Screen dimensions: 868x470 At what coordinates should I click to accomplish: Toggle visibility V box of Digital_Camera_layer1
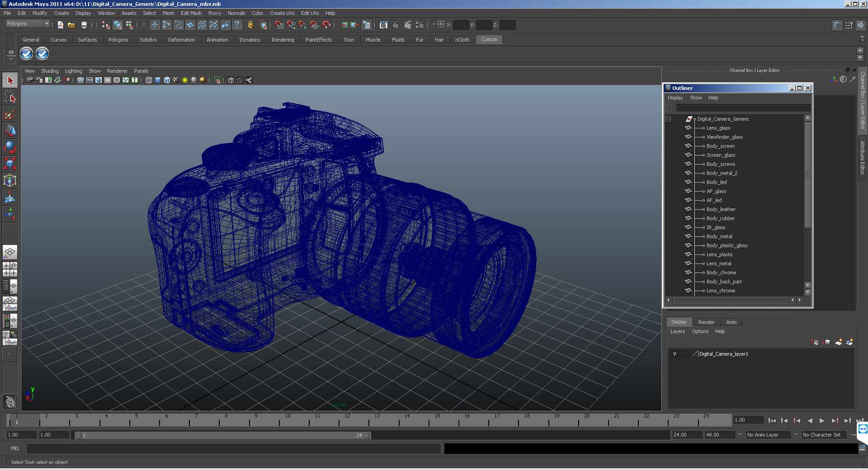(675, 354)
